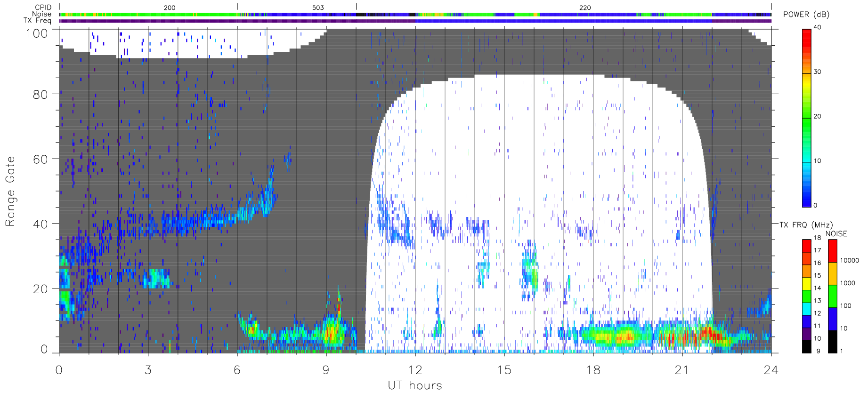This screenshot has height=400, width=868.
Task: Click the cyan TX FRQ swatch between 12 and 13
Action: click(807, 309)
